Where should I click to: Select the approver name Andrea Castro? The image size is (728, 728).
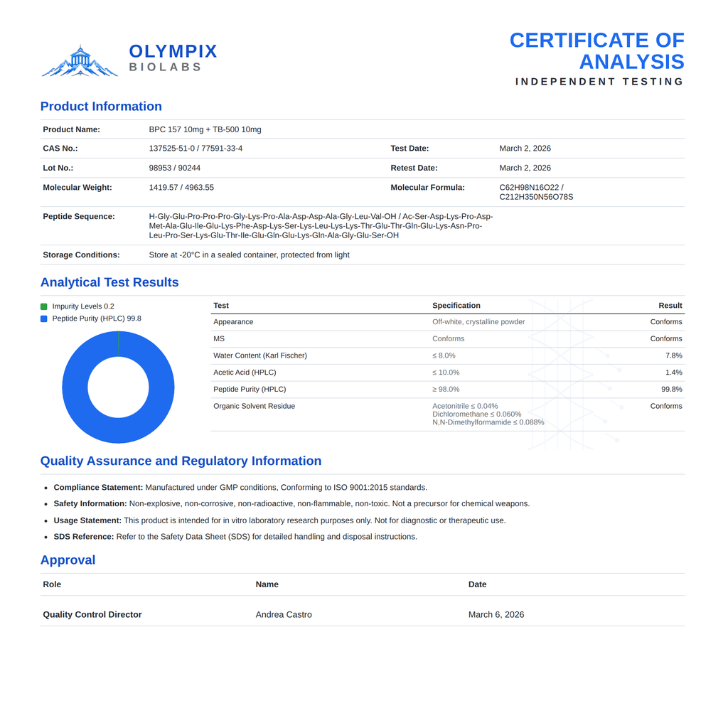coord(284,615)
